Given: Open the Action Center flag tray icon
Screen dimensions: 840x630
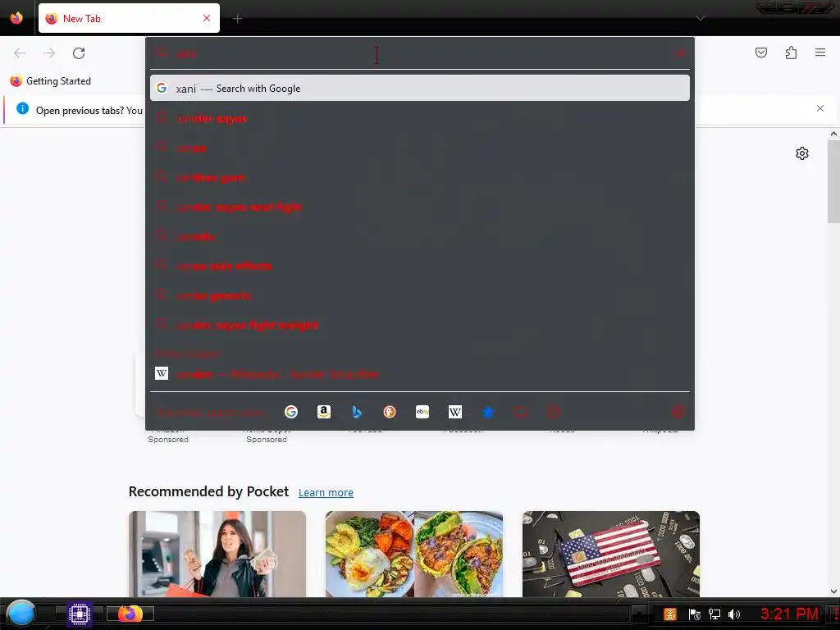Looking at the screenshot, I should point(694,614).
